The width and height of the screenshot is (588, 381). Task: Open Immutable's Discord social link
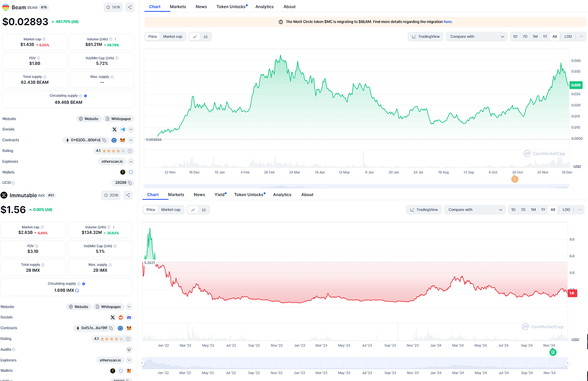point(129,317)
